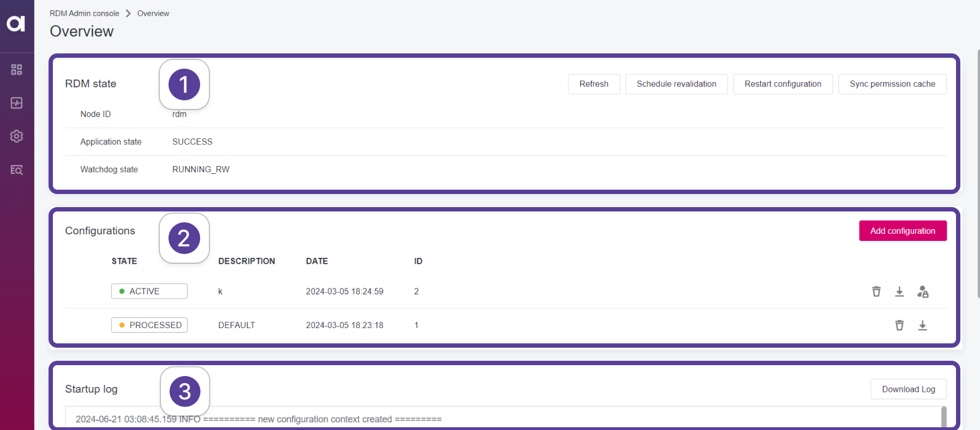The height and width of the screenshot is (430, 980).
Task: Open the monitoring pulse icon in sidebar
Action: point(16,103)
